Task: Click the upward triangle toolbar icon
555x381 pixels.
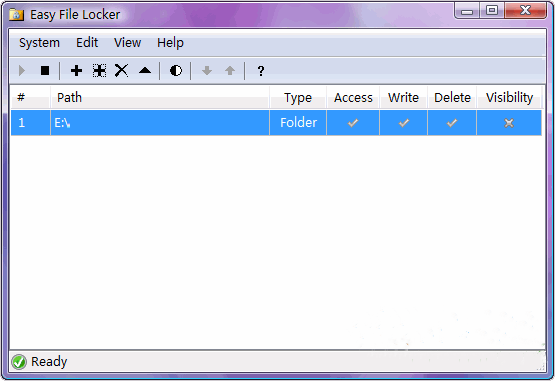Action: (x=145, y=70)
